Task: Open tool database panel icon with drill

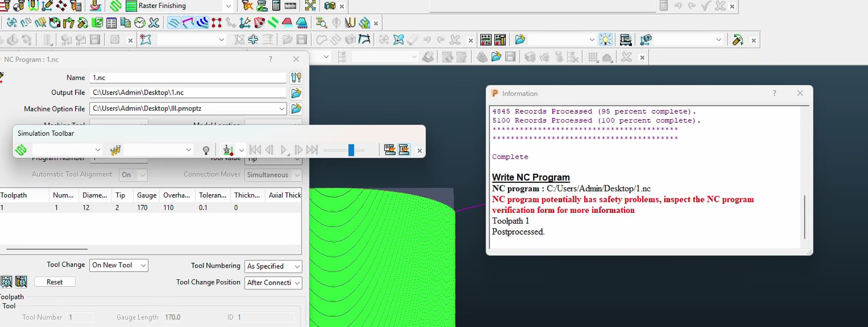Action: tap(500, 40)
